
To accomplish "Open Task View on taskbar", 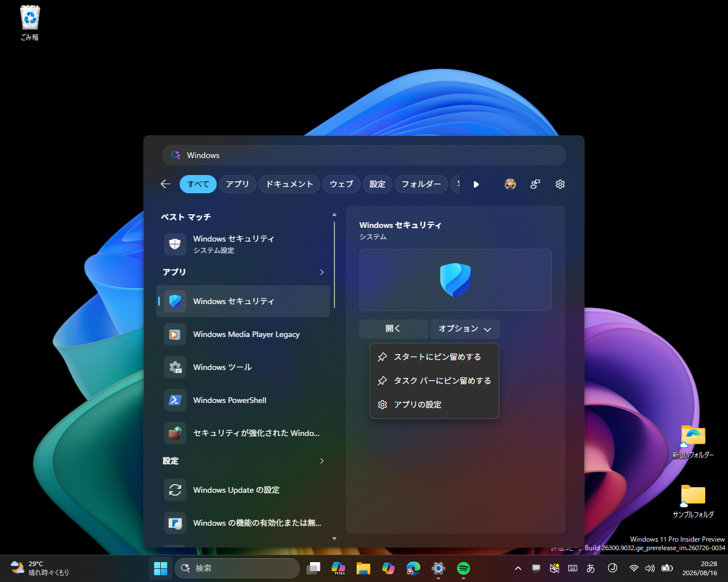I will coord(313,568).
